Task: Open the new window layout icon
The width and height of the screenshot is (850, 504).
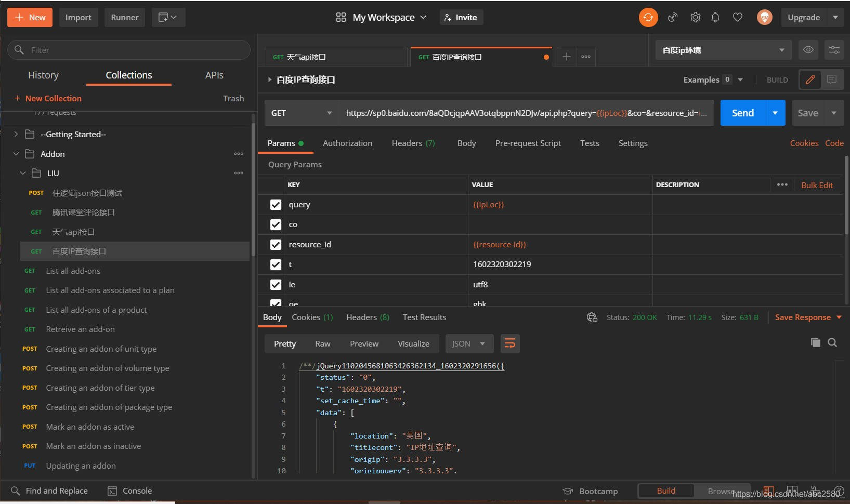Action: (x=168, y=17)
